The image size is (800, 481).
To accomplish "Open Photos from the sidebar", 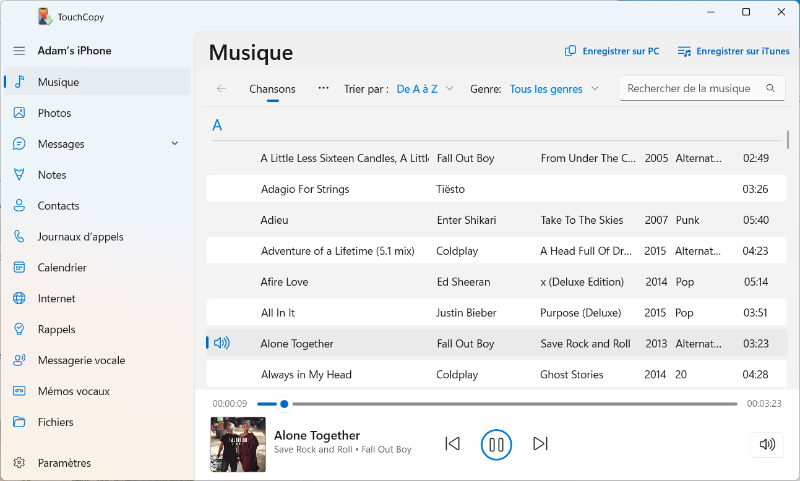I will tap(54, 113).
